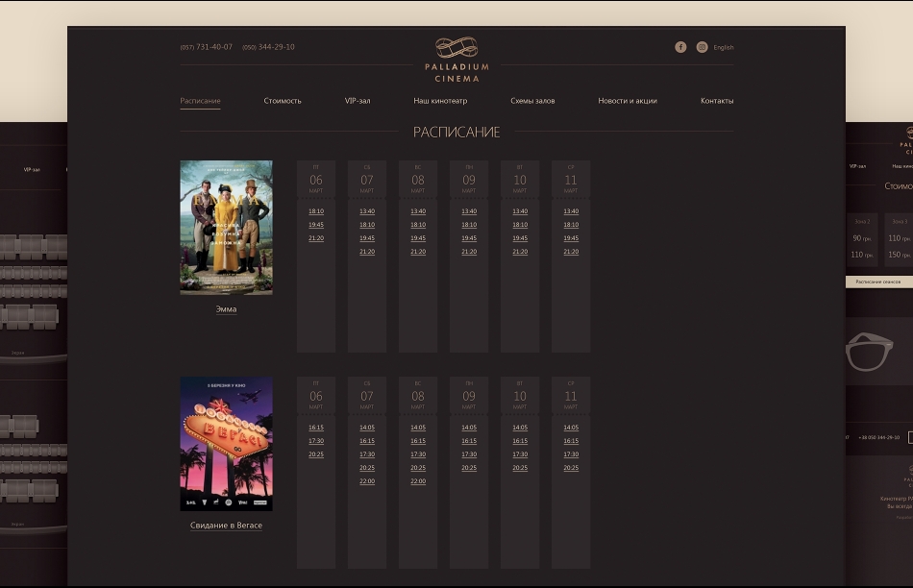Follow the Свидание в Вегасе title link
Image resolution: width=913 pixels, height=588 pixels.
click(x=226, y=526)
